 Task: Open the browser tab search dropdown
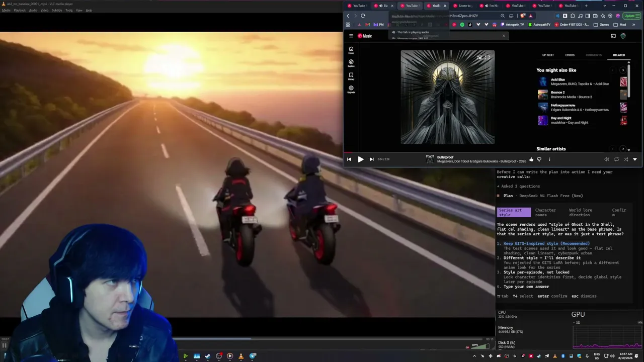click(605, 6)
